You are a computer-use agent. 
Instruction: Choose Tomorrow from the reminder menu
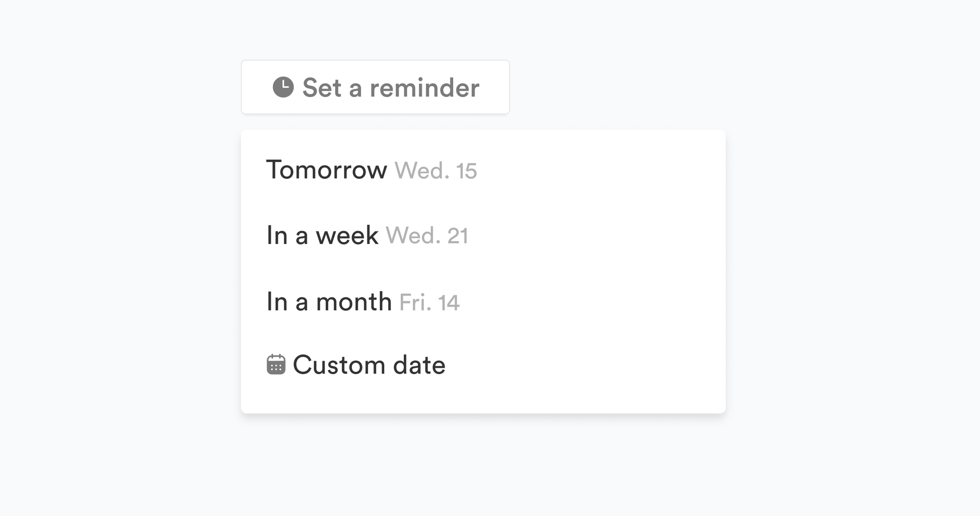tap(327, 171)
